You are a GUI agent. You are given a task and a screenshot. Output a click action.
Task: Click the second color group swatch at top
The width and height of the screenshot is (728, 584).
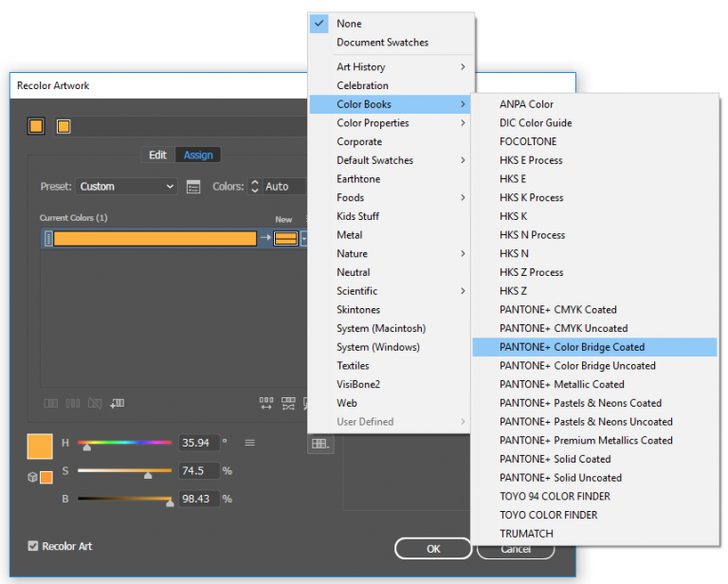click(x=64, y=126)
